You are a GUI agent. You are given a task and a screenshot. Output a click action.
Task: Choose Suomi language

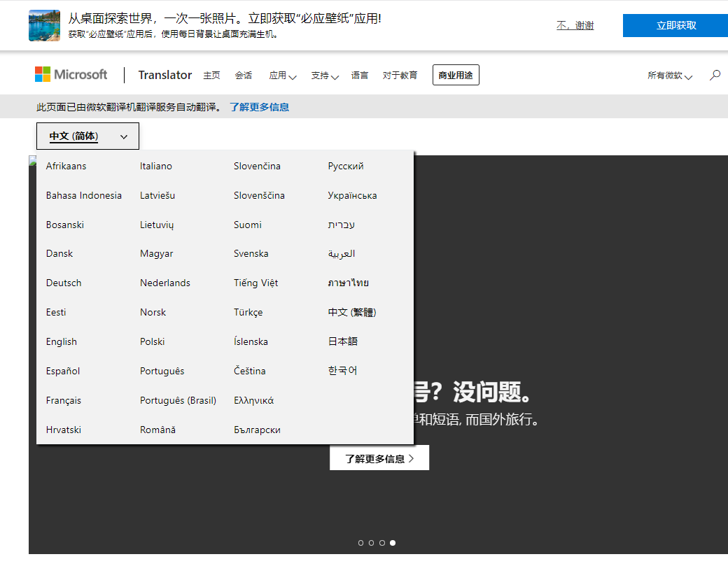coord(248,225)
